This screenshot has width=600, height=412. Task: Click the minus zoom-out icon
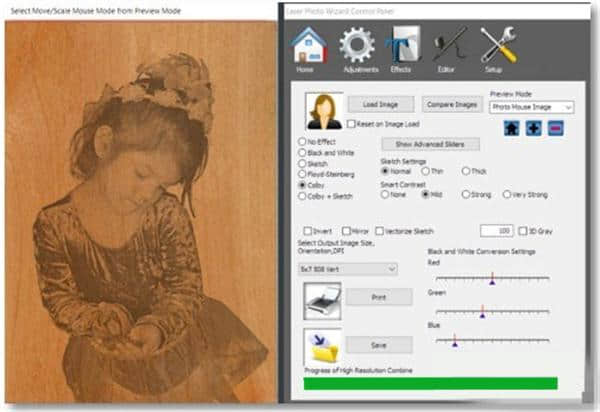555,128
